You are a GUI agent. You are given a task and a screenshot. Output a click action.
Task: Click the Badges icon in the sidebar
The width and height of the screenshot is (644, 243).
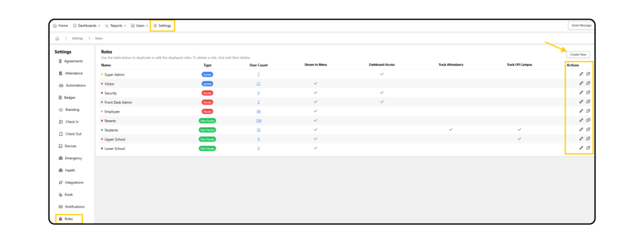point(60,98)
